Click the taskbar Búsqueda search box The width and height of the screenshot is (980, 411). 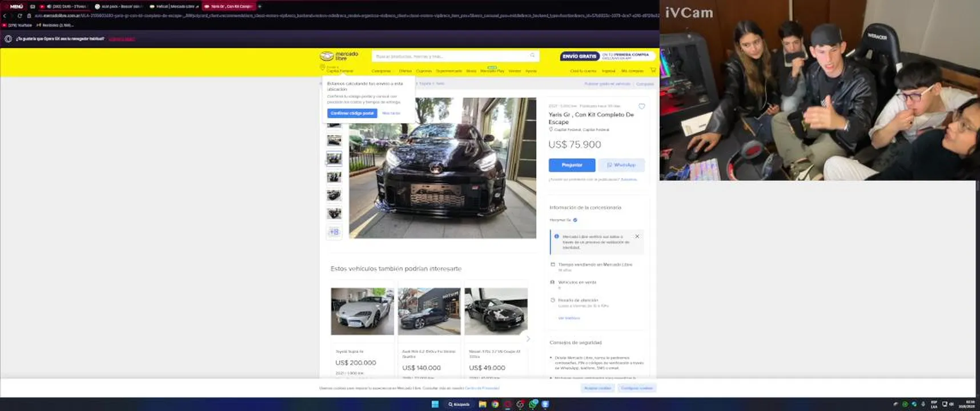coord(459,404)
